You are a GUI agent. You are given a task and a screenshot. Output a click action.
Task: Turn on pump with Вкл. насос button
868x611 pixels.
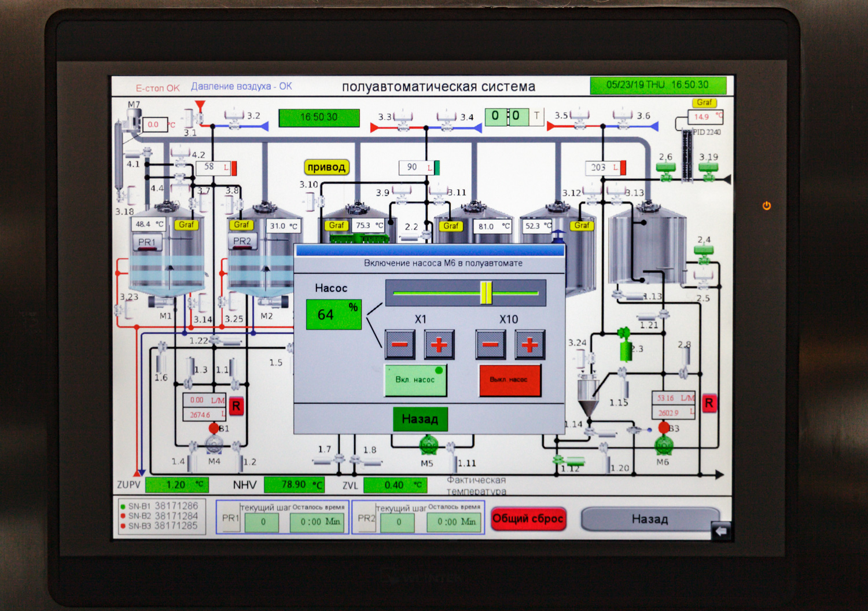point(415,380)
